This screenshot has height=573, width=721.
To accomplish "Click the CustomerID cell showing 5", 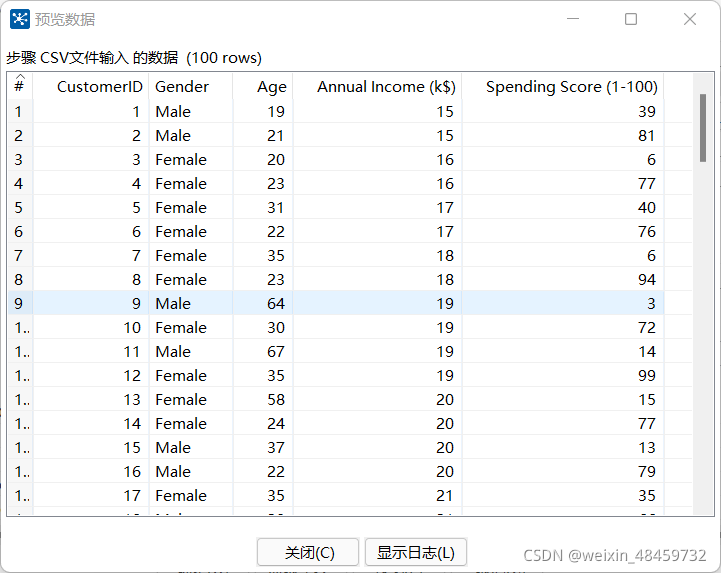I will [91, 207].
